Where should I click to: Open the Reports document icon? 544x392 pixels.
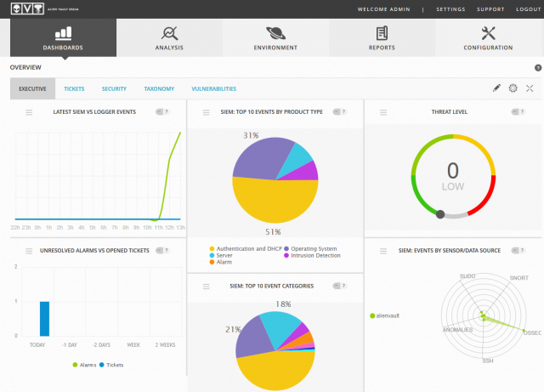click(382, 33)
